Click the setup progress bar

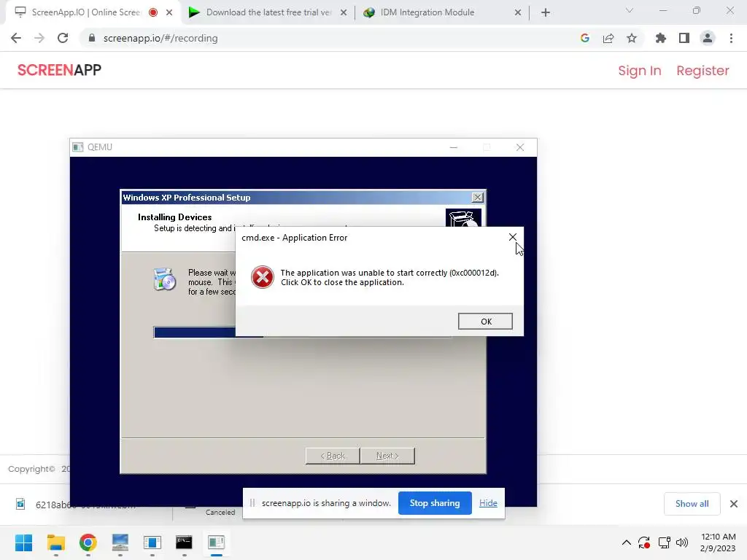tap(303, 332)
